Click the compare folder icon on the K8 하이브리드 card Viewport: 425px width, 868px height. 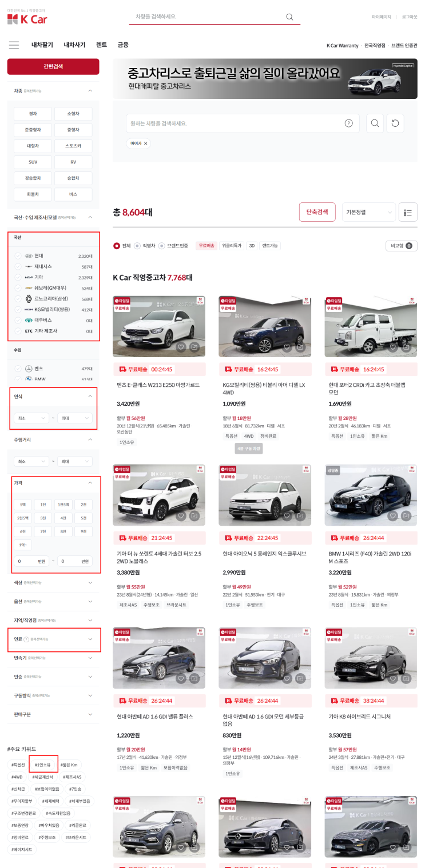click(407, 678)
